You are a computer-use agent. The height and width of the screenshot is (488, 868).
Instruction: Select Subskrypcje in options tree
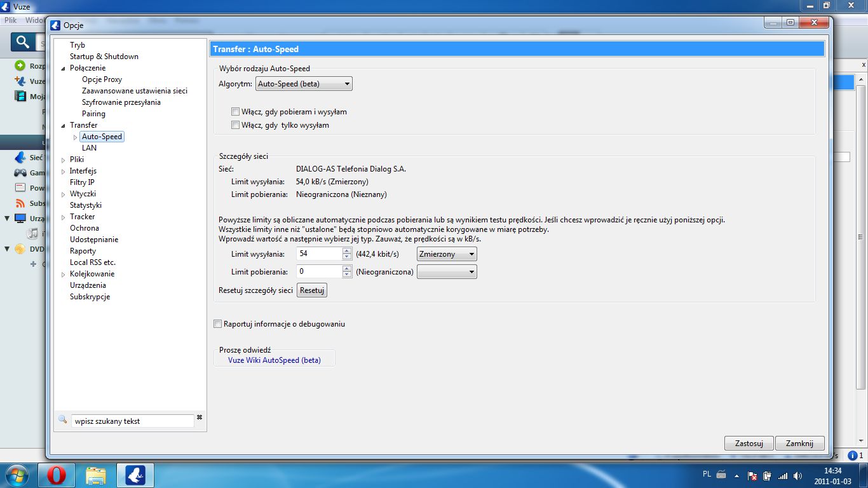90,297
